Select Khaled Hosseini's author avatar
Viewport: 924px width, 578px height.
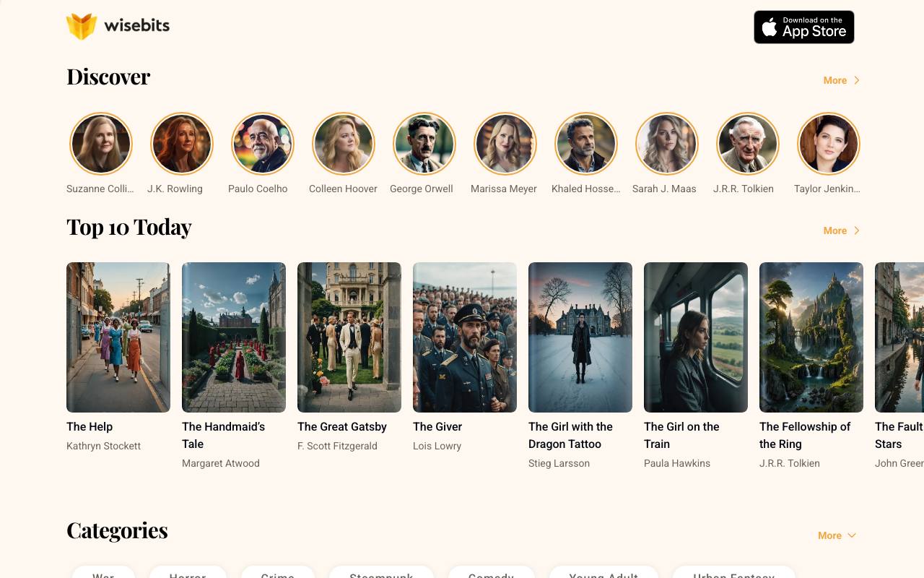586,144
